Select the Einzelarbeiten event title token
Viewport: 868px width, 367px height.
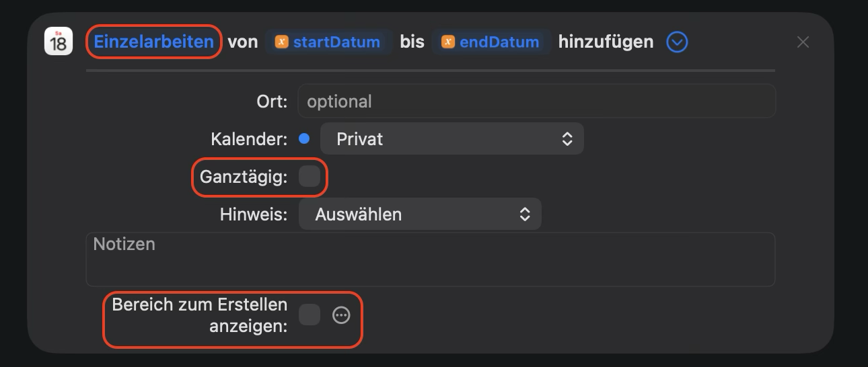click(154, 42)
